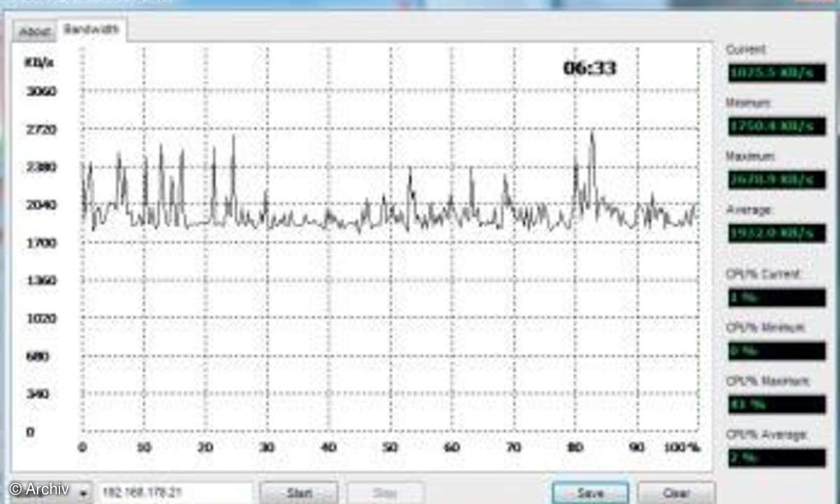Click the IP address field 192.168.178.21
Image resolution: width=840 pixels, height=504 pixels.
click(173, 492)
